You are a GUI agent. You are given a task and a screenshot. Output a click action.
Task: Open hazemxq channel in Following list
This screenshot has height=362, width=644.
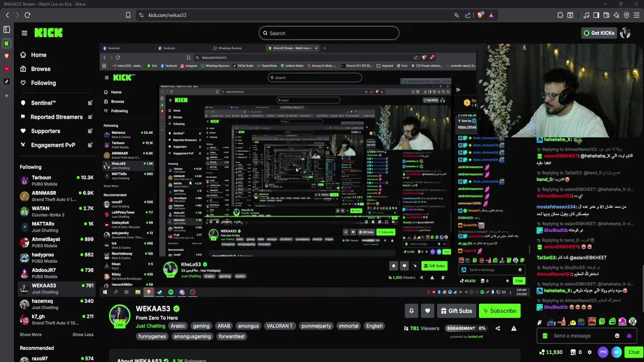[56, 304]
